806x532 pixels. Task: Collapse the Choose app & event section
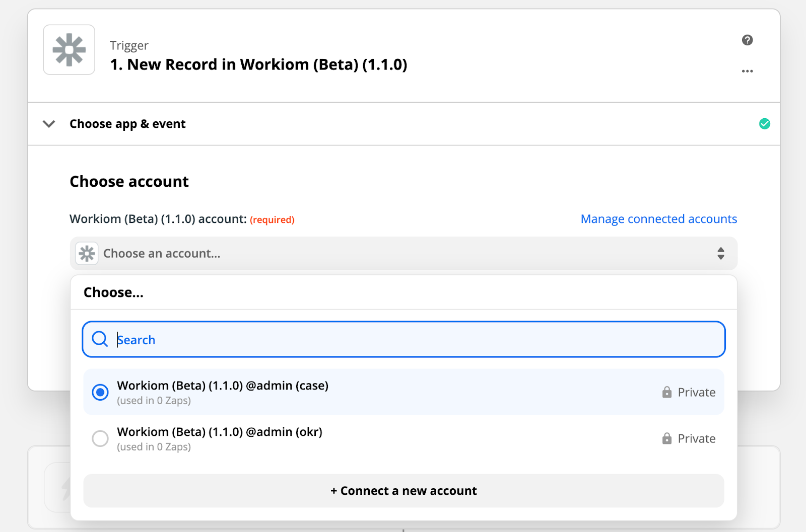coord(48,124)
